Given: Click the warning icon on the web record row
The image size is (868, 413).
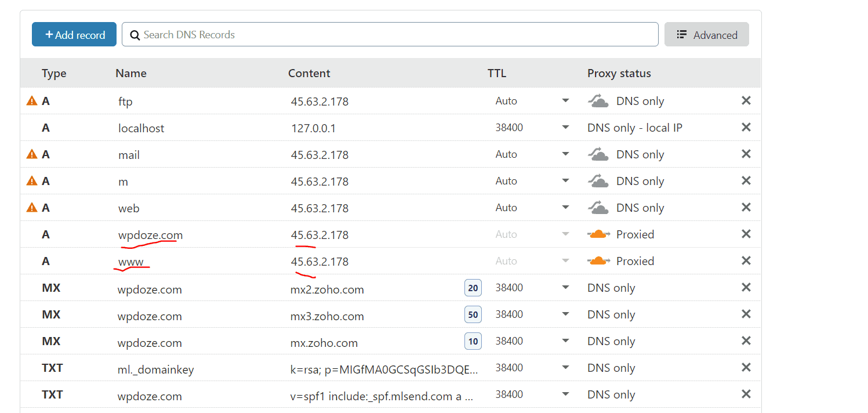Looking at the screenshot, I should [32, 207].
